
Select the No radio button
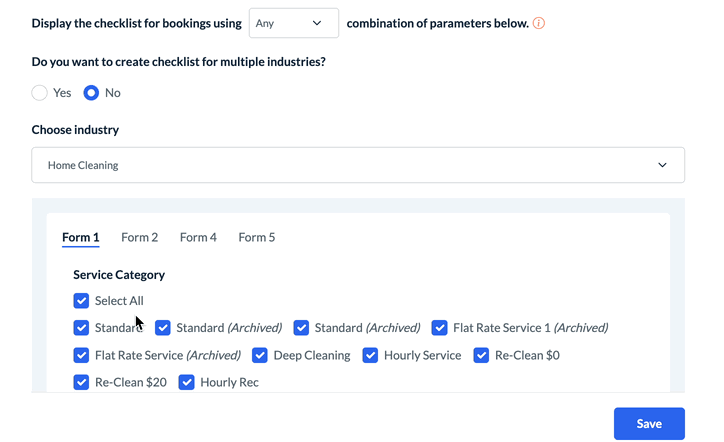click(x=92, y=93)
